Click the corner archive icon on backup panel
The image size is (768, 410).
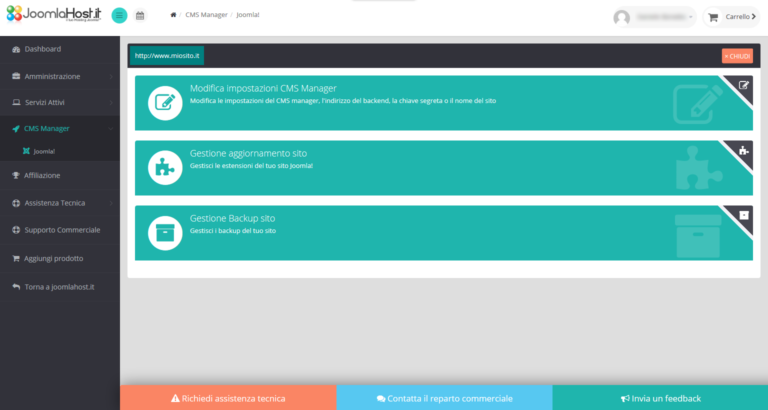tap(743, 215)
